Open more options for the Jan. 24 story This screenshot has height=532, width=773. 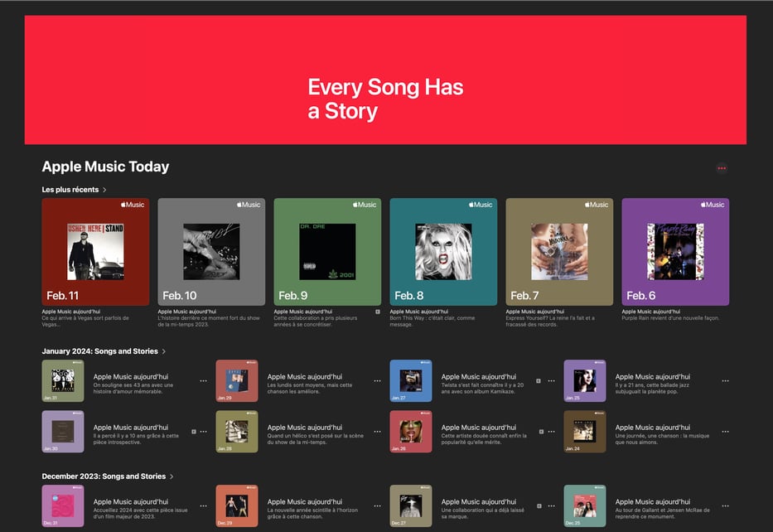point(726,431)
